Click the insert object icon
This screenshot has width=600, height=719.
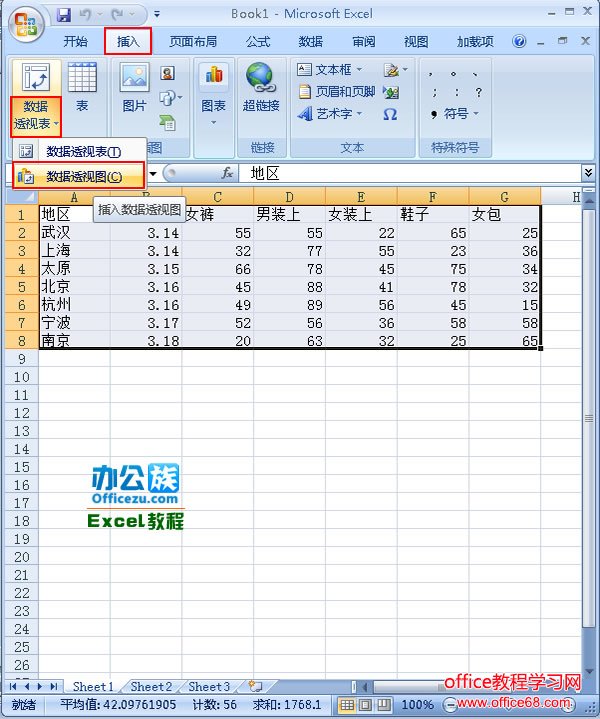tap(391, 92)
